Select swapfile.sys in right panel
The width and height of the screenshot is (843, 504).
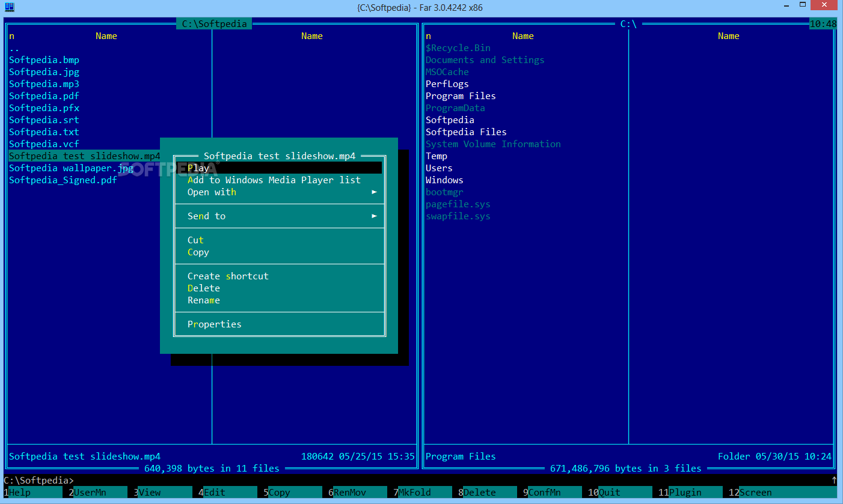pos(458,216)
